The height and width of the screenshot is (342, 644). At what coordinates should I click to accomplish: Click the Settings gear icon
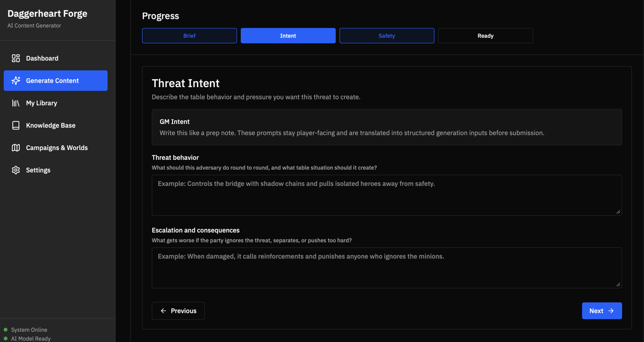[16, 170]
